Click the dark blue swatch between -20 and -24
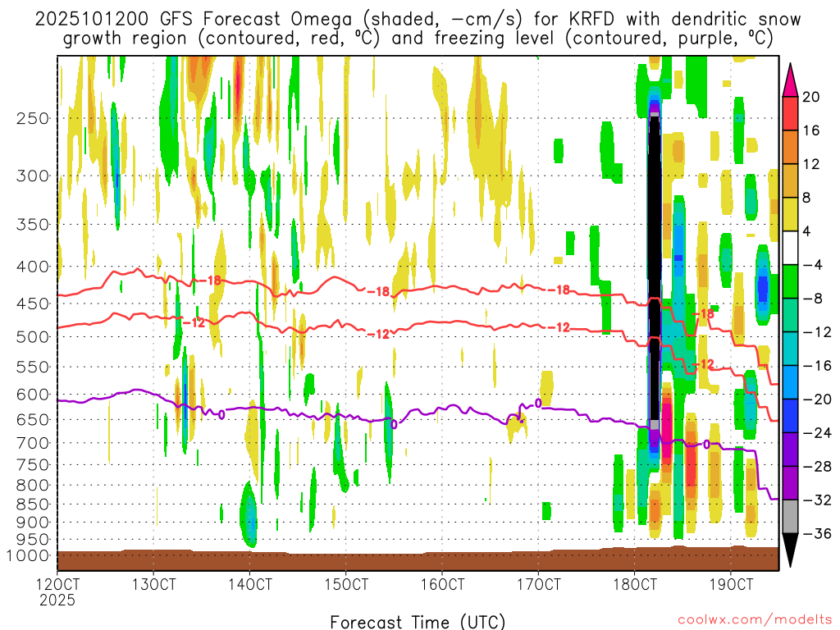Viewport: 840px width, 630px height. click(791, 416)
